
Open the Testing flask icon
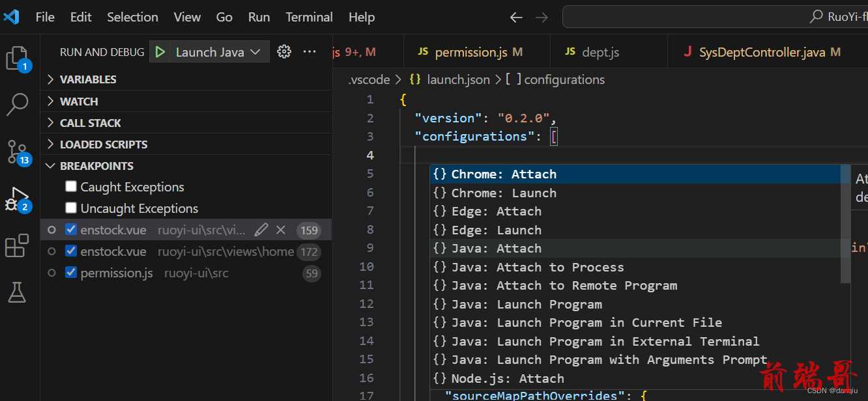coord(17,292)
